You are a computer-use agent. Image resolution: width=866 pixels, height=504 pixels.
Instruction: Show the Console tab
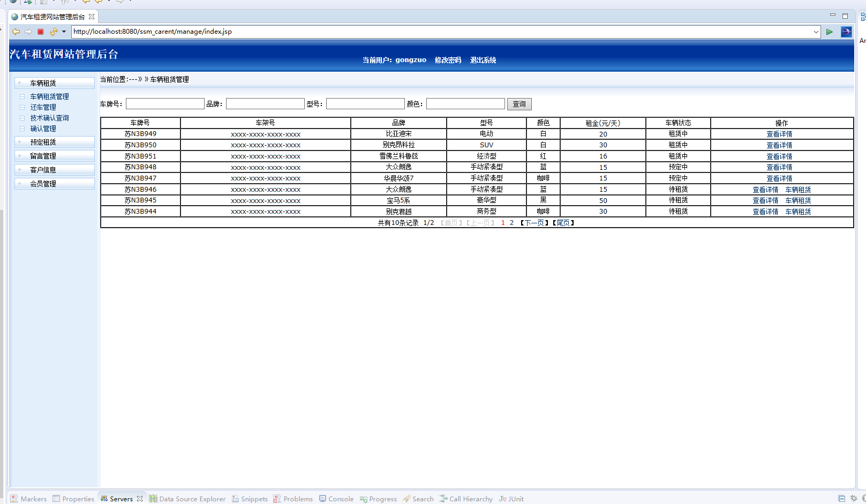pos(336,499)
